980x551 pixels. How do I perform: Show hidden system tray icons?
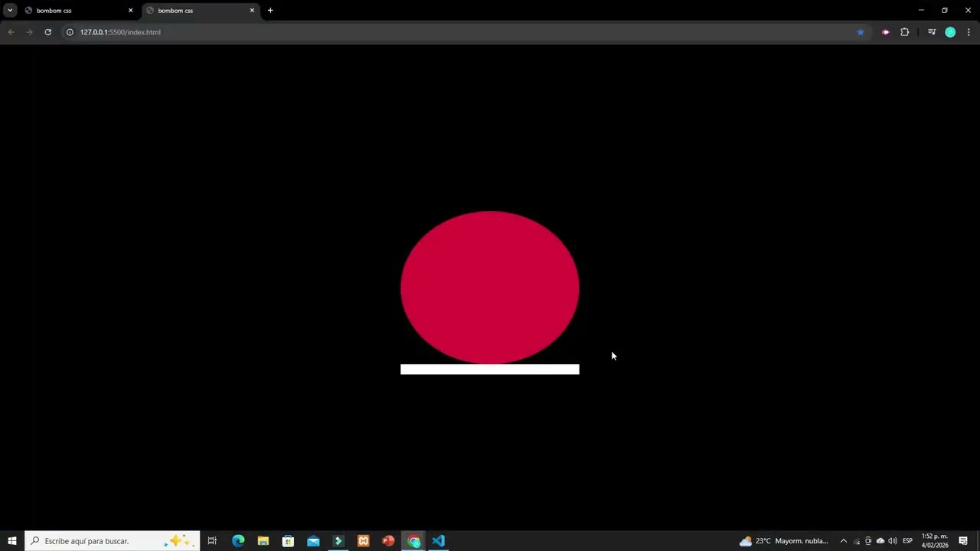pyautogui.click(x=844, y=541)
